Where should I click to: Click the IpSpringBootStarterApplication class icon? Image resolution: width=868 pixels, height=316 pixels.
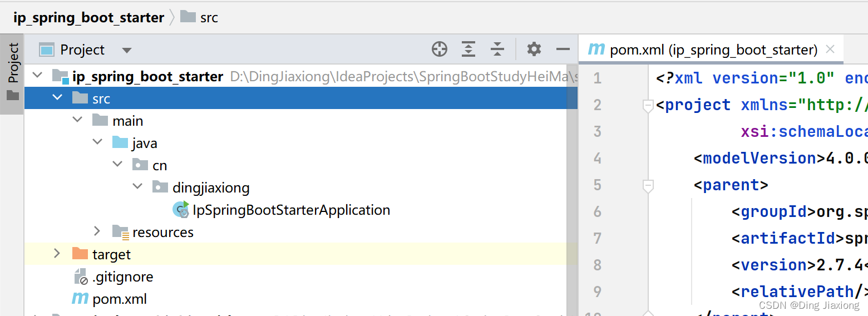coord(181,210)
